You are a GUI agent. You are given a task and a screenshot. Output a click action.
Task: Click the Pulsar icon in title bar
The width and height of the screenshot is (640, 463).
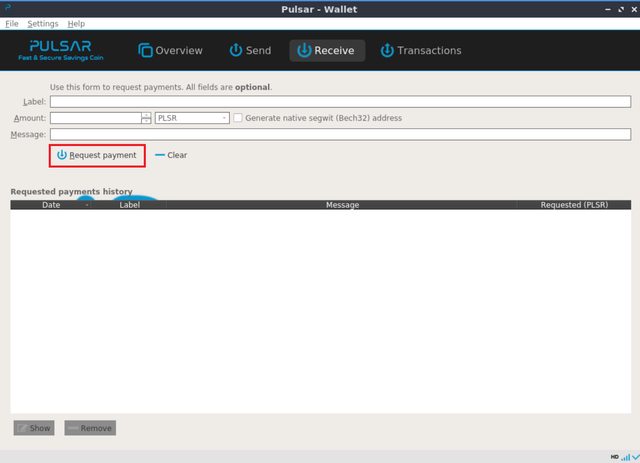[x=8, y=7]
